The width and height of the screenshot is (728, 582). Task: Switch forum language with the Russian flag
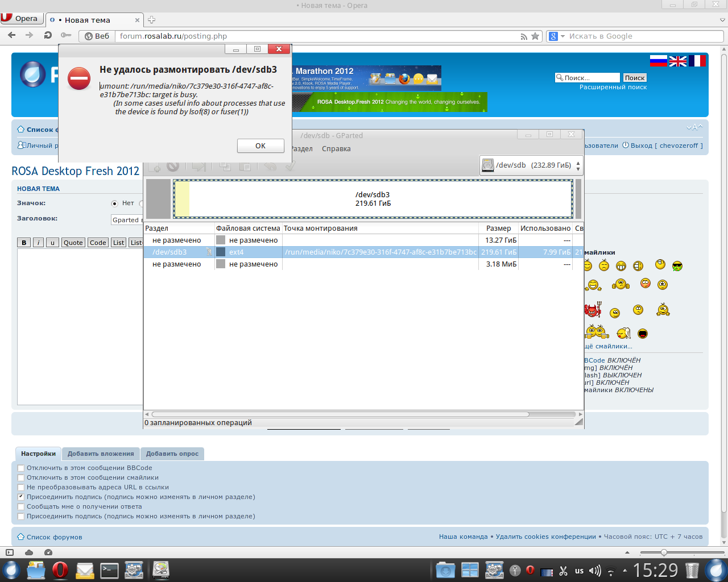tap(659, 61)
